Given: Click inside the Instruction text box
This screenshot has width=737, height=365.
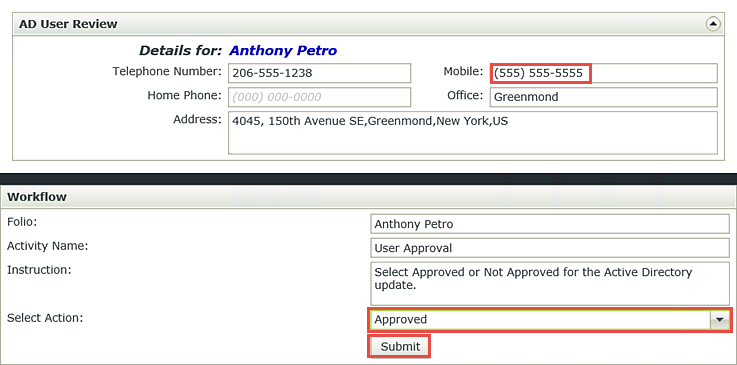Looking at the screenshot, I should click(x=550, y=284).
